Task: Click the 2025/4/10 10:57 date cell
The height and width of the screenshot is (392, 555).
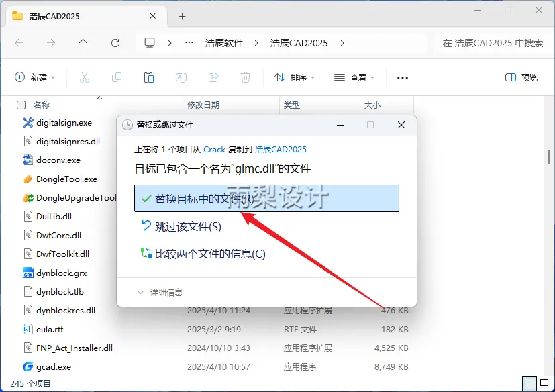Action: pyautogui.click(x=219, y=367)
